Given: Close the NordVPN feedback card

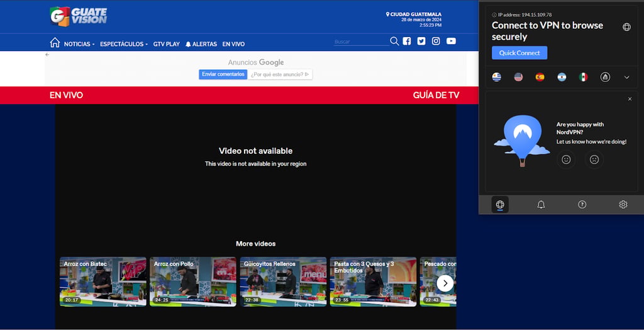Looking at the screenshot, I should [630, 99].
